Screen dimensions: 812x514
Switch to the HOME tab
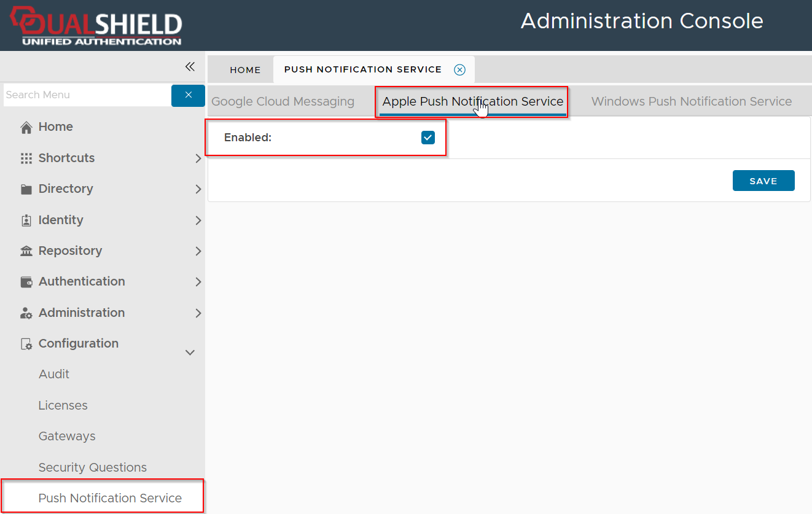pyautogui.click(x=245, y=70)
